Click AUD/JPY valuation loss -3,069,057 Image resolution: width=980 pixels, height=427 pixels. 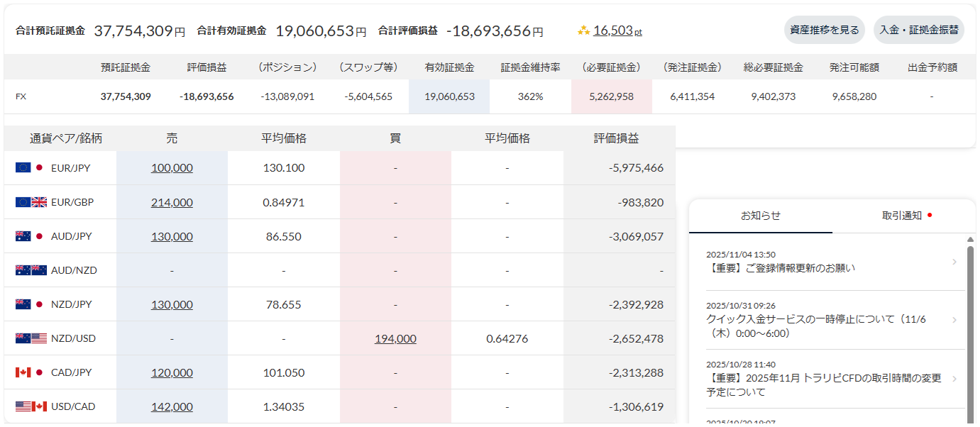[636, 236]
